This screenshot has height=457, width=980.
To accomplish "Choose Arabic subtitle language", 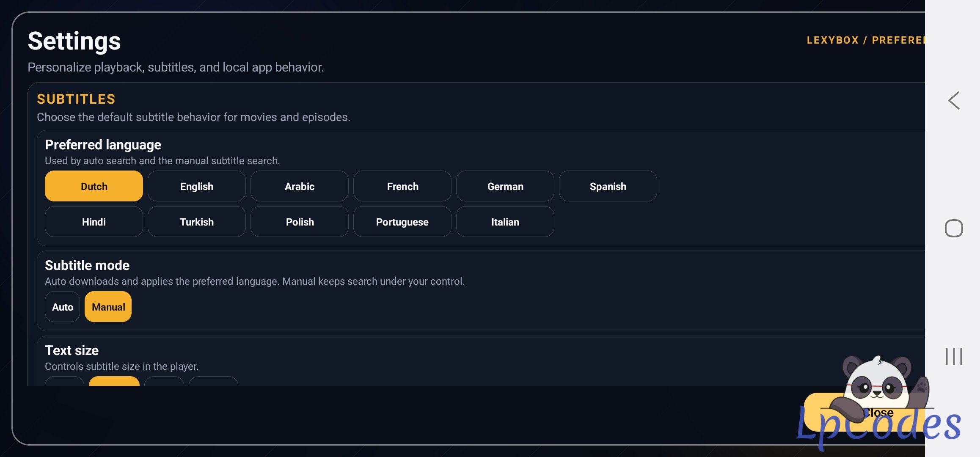I will 300,186.
